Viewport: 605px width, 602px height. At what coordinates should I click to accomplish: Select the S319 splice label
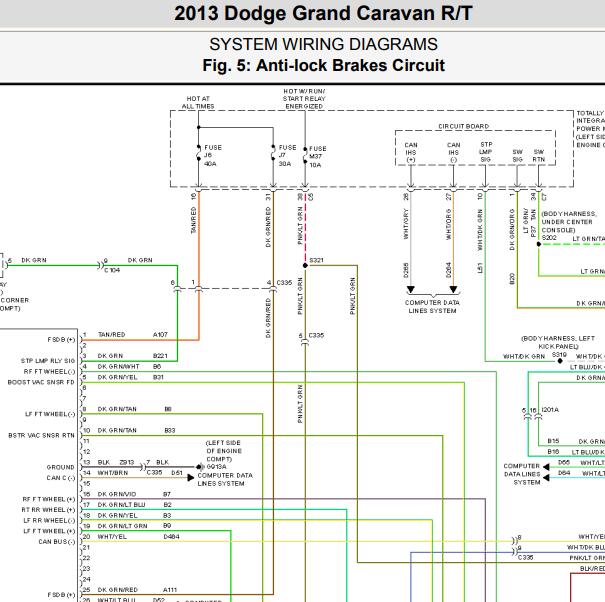(x=559, y=354)
